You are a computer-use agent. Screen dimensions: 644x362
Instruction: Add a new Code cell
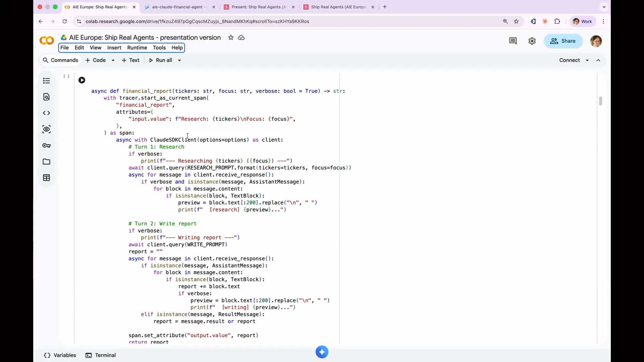tap(96, 60)
